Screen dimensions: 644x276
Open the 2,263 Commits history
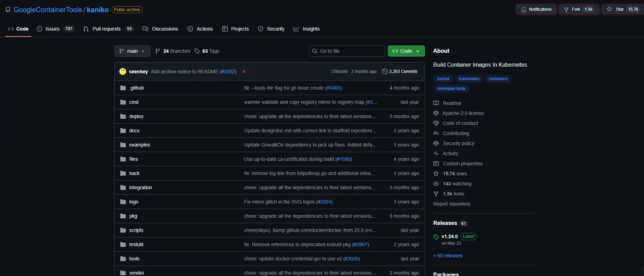[400, 72]
